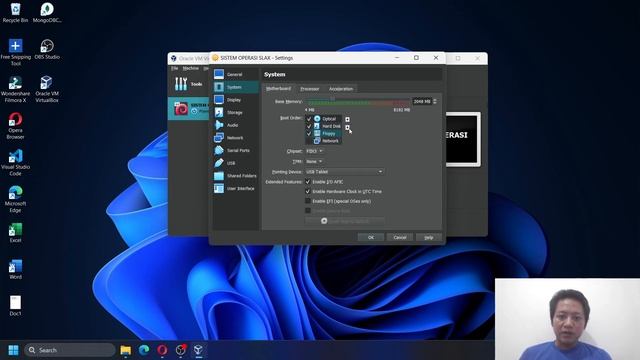Uncheck the Optical boot order checkbox
The height and width of the screenshot is (360, 640).
point(309,119)
